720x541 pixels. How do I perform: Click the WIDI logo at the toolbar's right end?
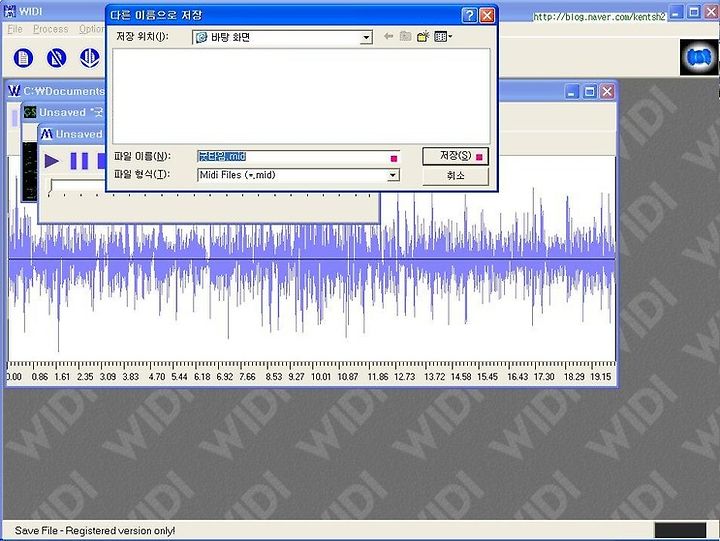tap(699, 57)
